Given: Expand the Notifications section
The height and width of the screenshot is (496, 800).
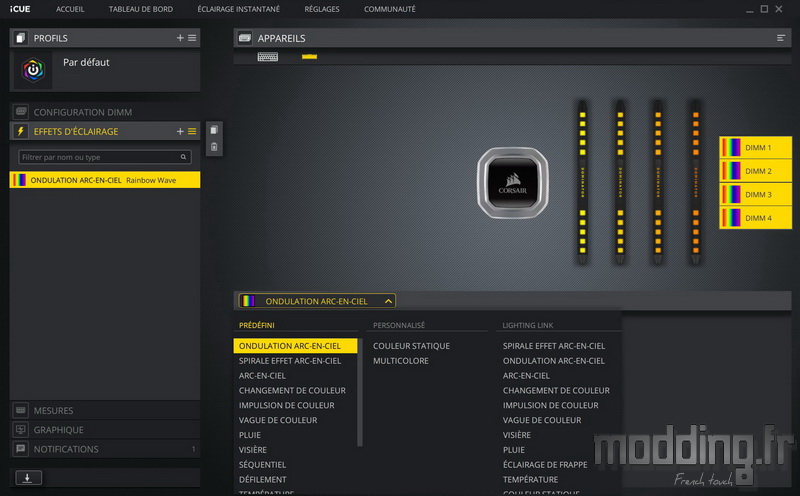Looking at the screenshot, I should pyautogui.click(x=105, y=449).
